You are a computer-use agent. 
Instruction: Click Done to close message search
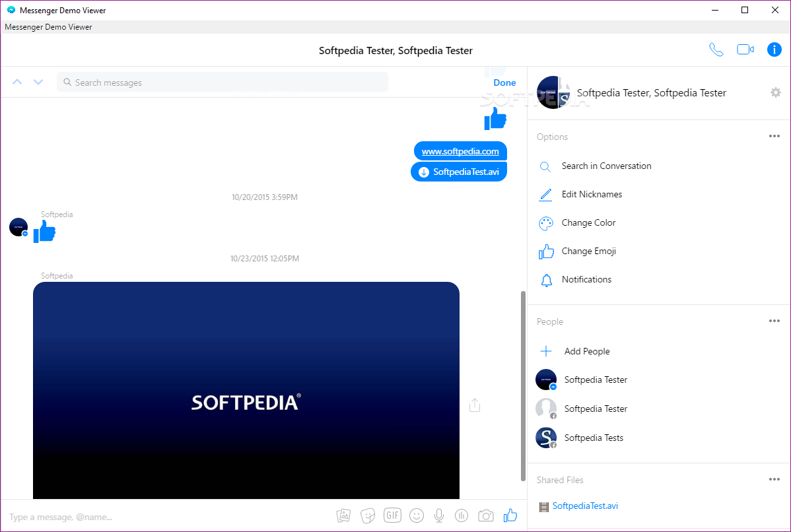click(504, 83)
